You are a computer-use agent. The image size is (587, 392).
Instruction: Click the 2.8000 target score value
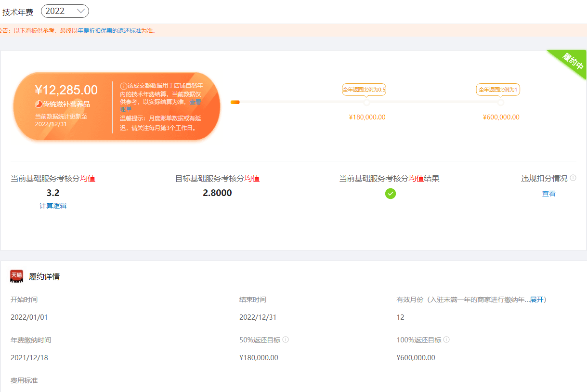point(217,193)
